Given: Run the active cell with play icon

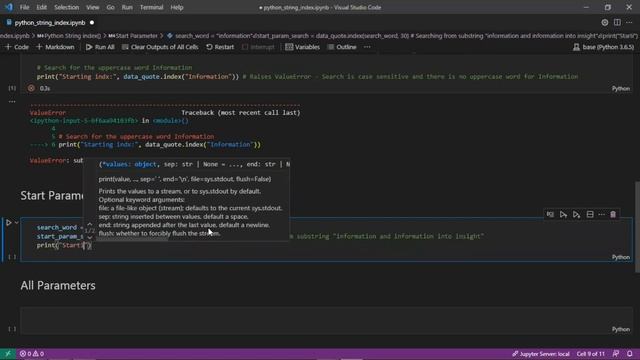Looking at the screenshot, I should [8, 223].
